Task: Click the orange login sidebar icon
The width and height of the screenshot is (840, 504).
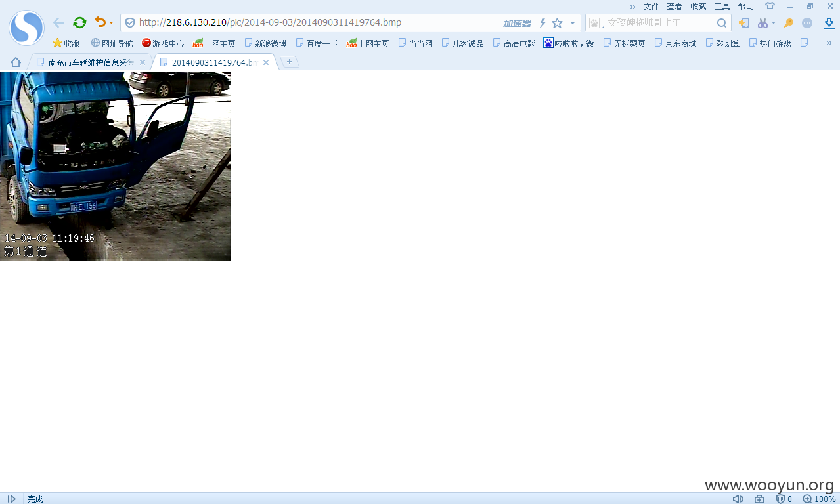Action: pyautogui.click(x=744, y=23)
